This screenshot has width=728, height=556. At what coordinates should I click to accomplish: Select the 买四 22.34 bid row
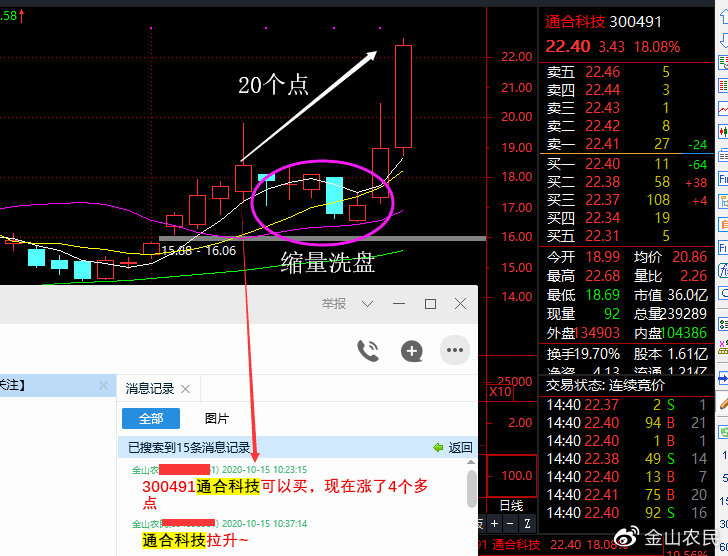[x=627, y=218]
